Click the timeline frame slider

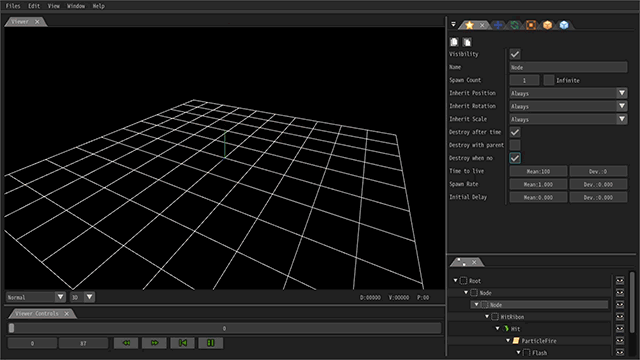224,328
